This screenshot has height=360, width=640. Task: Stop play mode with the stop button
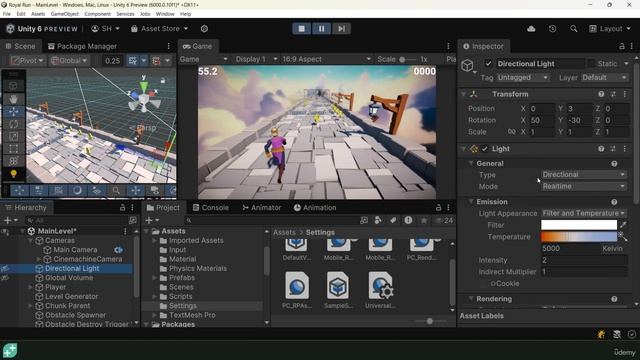(x=302, y=29)
